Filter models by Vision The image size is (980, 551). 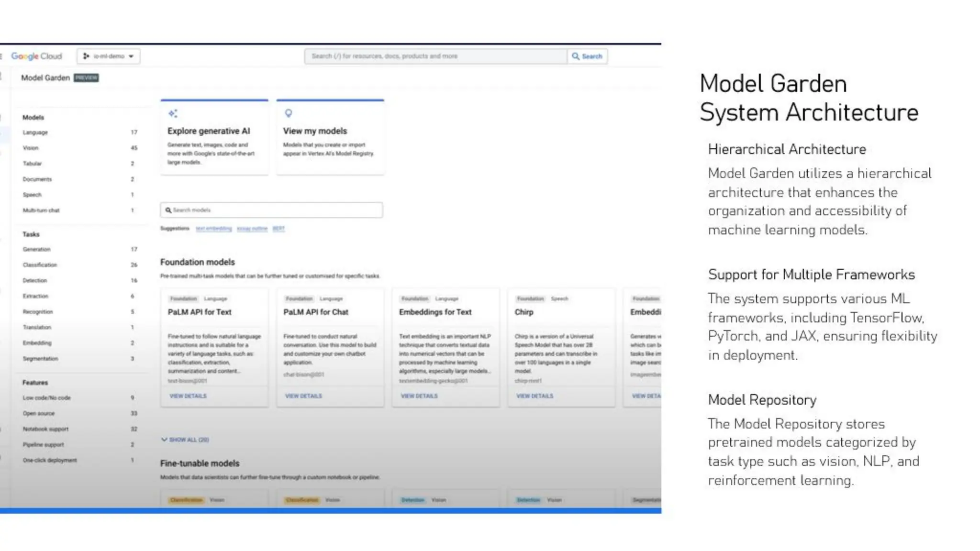(x=79, y=148)
